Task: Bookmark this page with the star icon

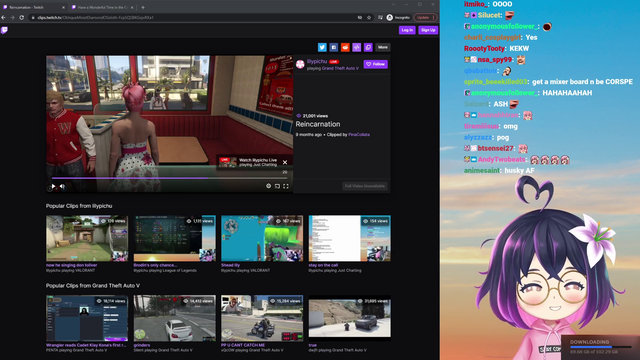Action: 369,18
